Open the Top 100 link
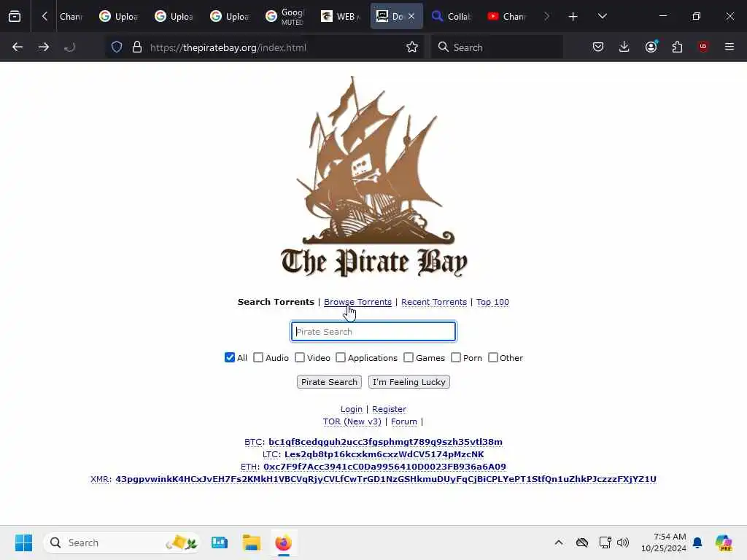Image resolution: width=747 pixels, height=560 pixels. [492, 302]
